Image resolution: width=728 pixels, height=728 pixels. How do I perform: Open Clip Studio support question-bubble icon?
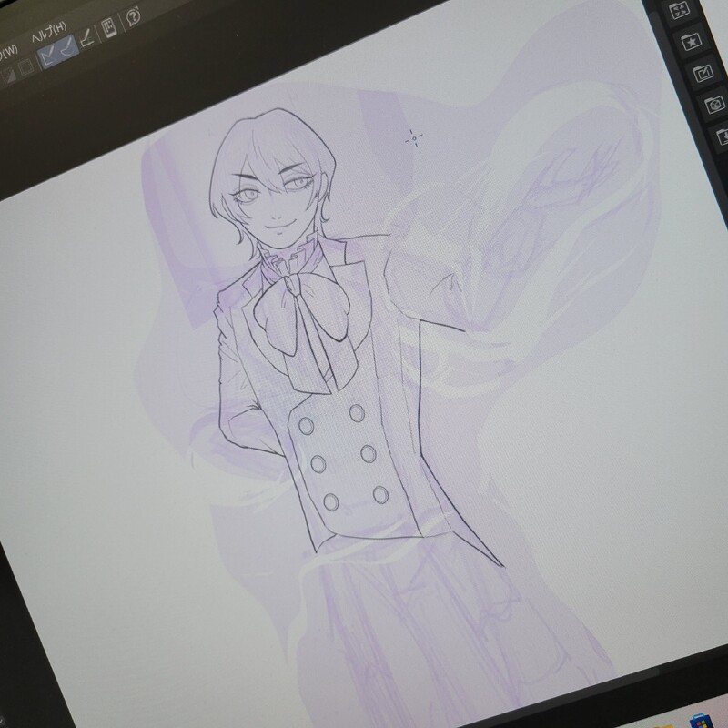[x=133, y=16]
